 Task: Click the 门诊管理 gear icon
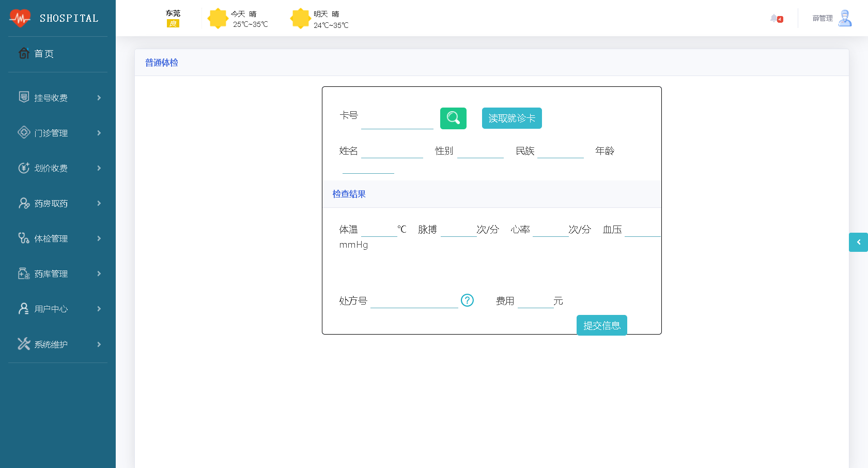[23, 132]
